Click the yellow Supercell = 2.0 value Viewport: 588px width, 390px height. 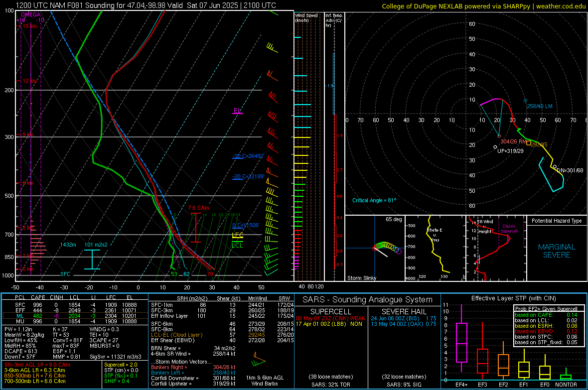click(x=121, y=365)
